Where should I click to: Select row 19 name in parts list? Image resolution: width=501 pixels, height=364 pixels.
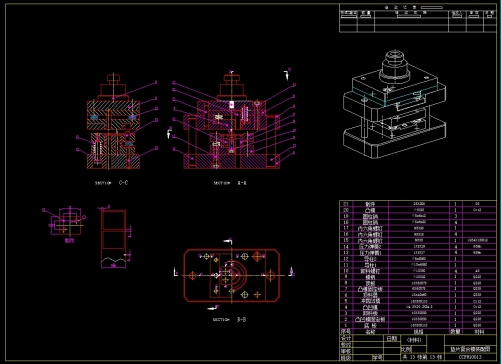[370, 216]
